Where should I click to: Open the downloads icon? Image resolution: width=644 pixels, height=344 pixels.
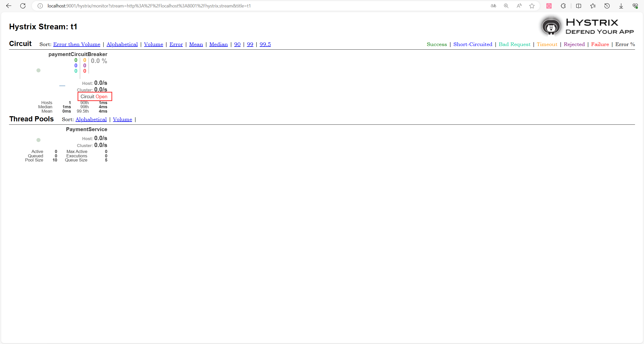point(621,6)
